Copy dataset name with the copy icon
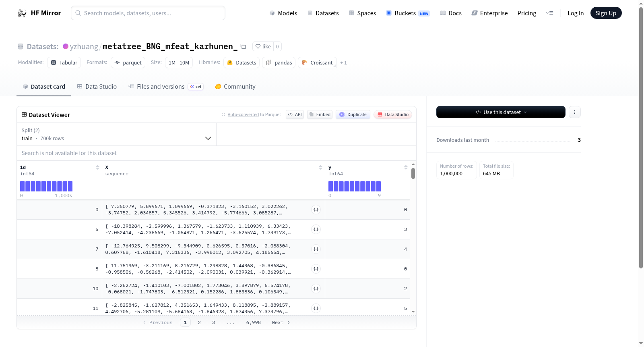 (x=243, y=46)
